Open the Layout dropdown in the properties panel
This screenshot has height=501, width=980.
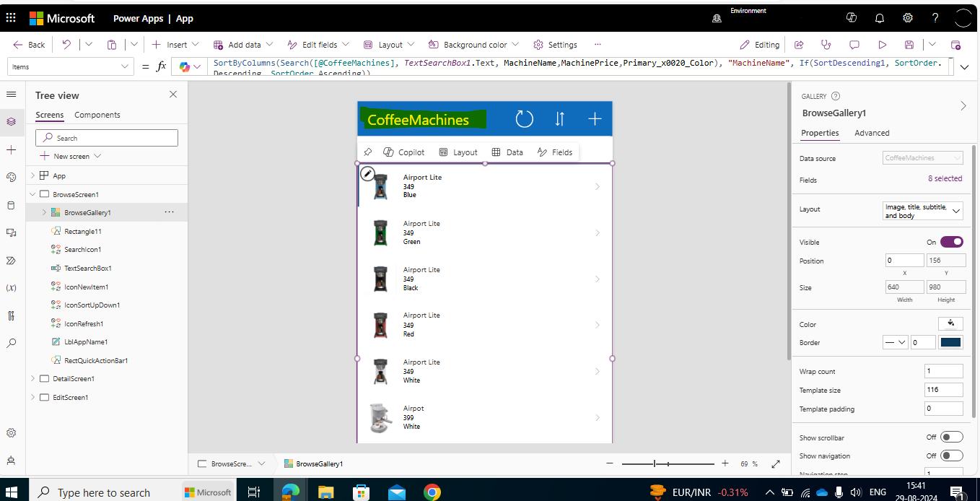tap(922, 211)
